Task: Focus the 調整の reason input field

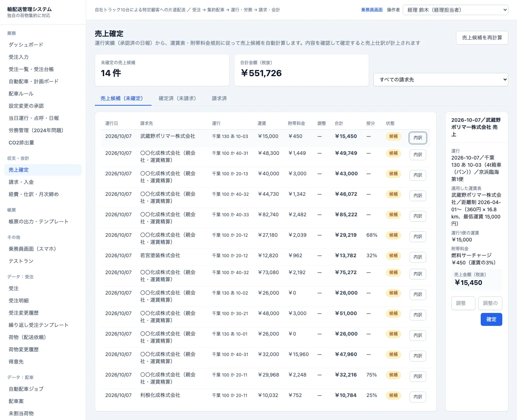Action: coord(490,303)
